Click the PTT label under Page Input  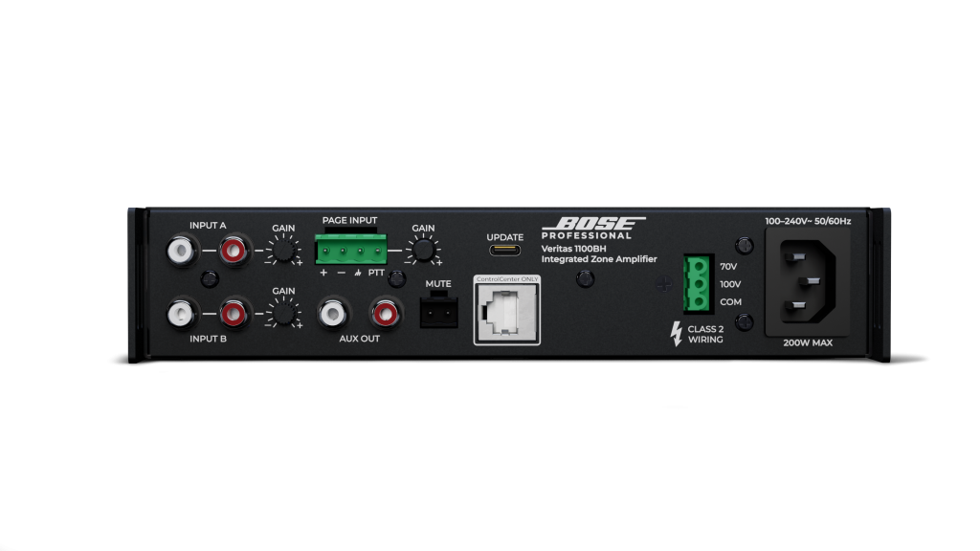coord(376,274)
